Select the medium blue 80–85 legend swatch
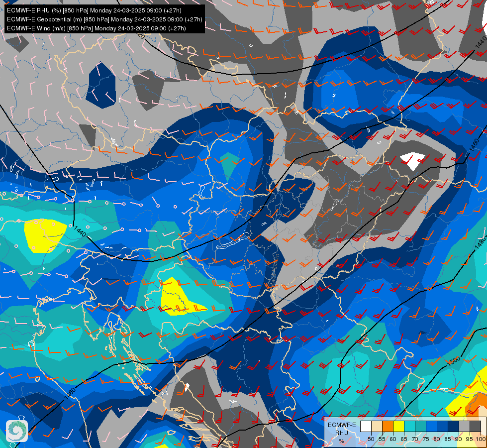 (442, 426)
